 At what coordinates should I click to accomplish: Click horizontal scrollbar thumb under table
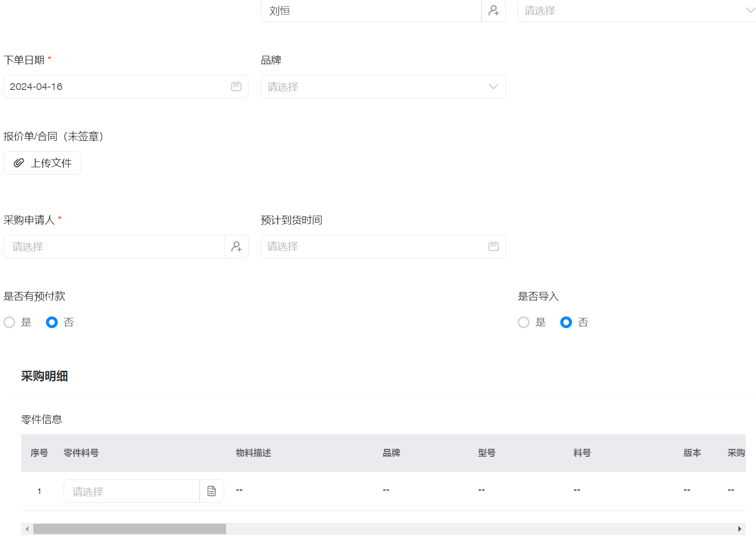pyautogui.click(x=130, y=529)
